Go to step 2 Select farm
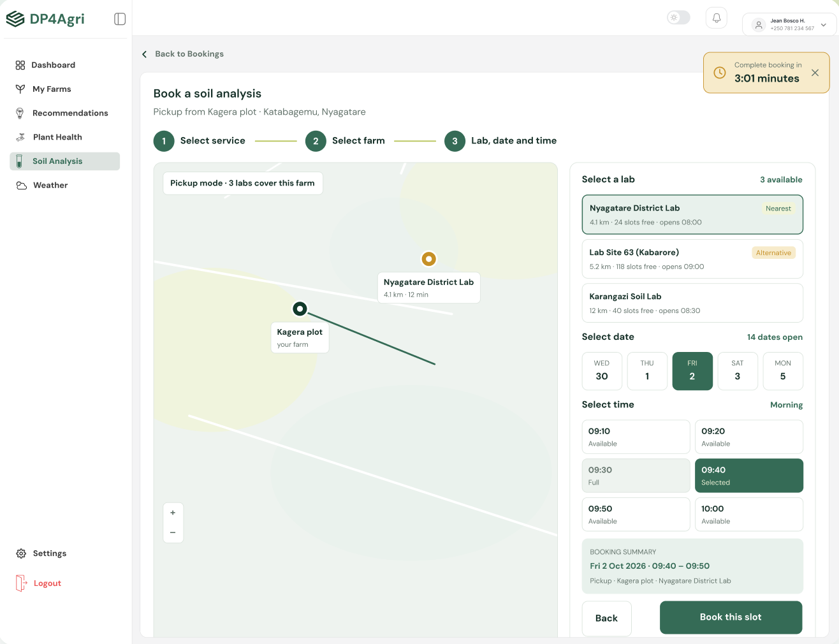 click(345, 141)
